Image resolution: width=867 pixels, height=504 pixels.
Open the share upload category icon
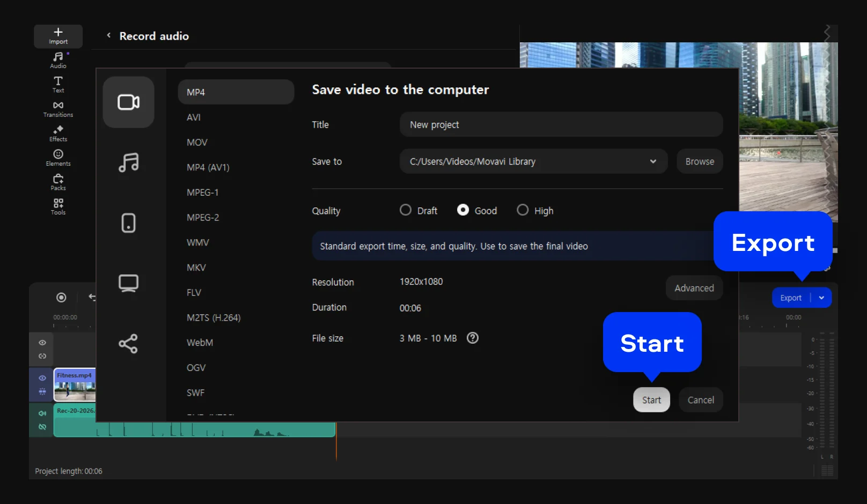(128, 344)
